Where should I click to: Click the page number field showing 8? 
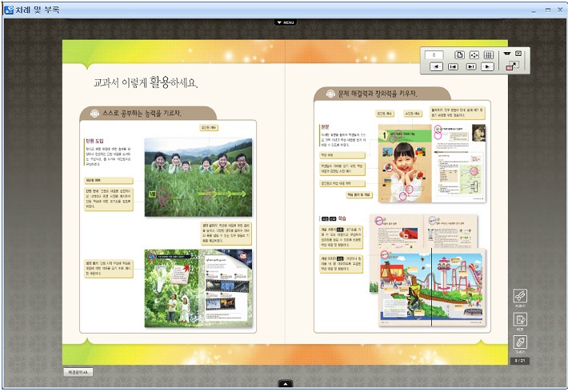pyautogui.click(x=434, y=55)
